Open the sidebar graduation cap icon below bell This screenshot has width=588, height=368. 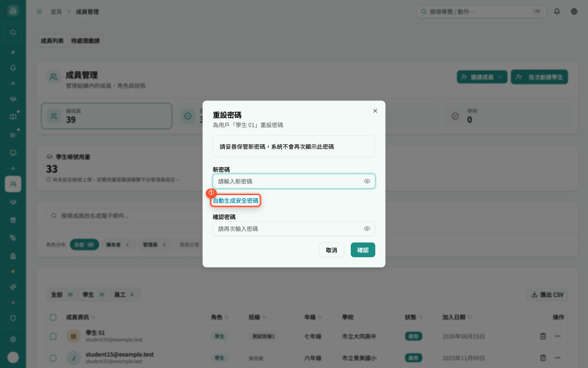point(13,99)
